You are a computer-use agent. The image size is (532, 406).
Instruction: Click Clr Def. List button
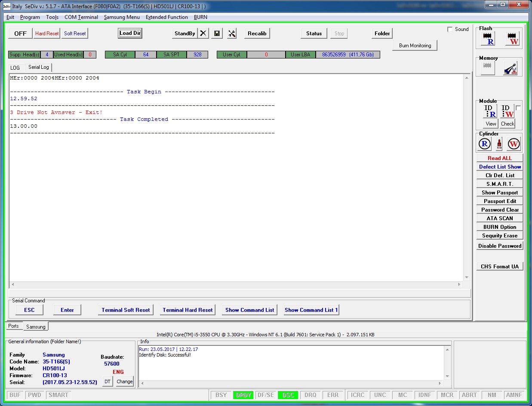coord(500,175)
